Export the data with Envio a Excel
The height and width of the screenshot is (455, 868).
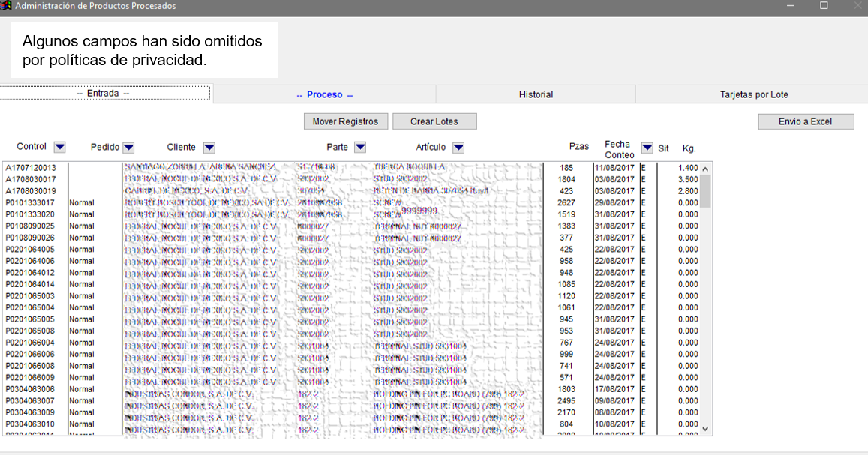point(805,121)
